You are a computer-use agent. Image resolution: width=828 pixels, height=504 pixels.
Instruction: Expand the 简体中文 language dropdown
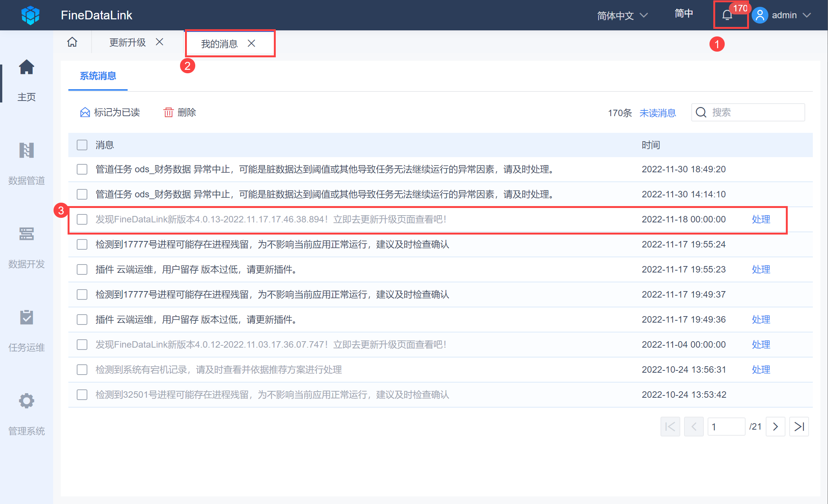pyautogui.click(x=622, y=16)
